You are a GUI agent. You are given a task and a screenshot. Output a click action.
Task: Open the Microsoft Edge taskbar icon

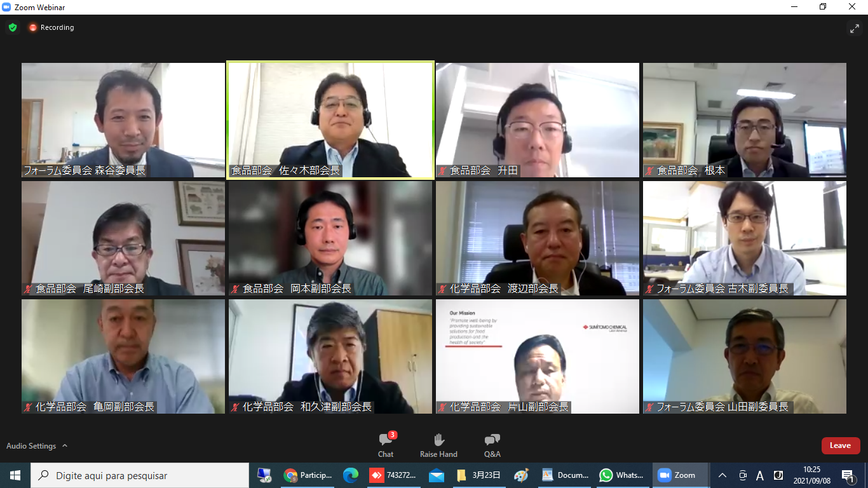tap(350, 475)
